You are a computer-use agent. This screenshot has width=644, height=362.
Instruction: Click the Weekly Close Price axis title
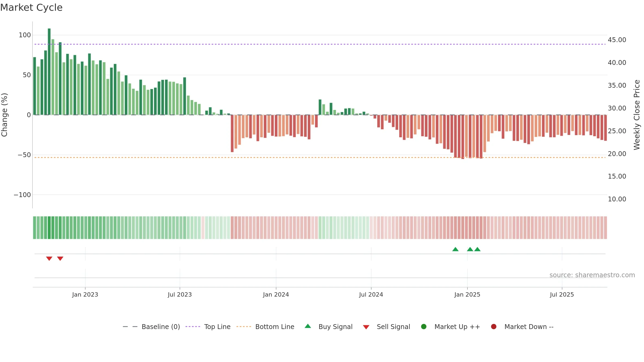(637, 115)
